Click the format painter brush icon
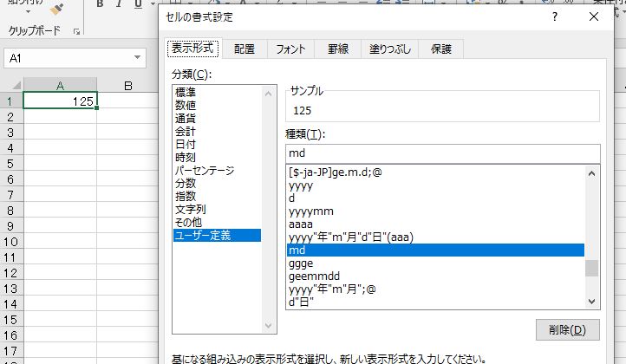The image size is (626, 364). (56, 9)
